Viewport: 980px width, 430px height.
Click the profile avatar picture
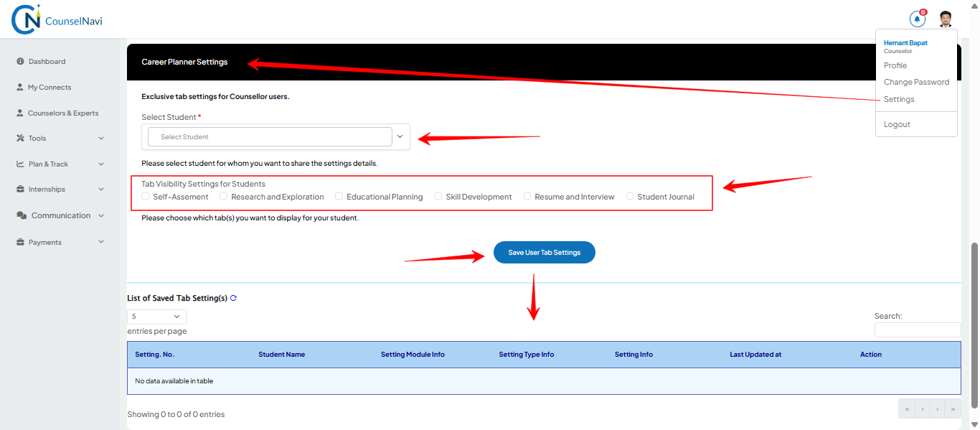point(945,19)
